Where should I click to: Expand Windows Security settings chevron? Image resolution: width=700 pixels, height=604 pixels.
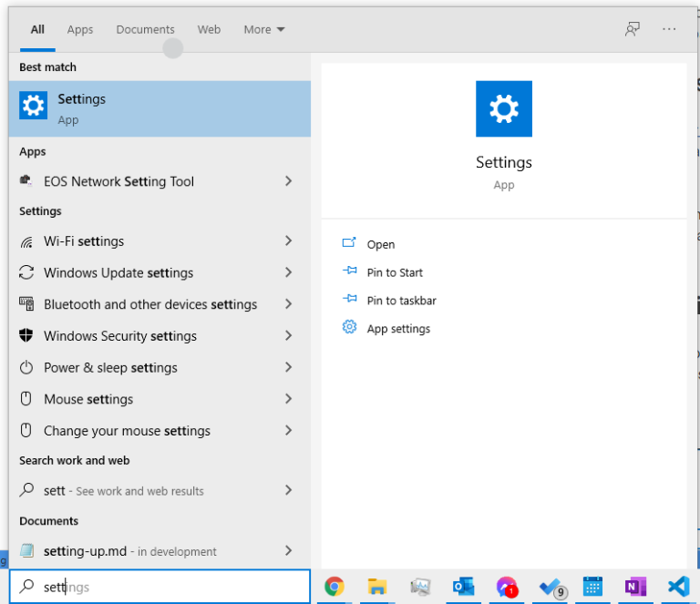[288, 335]
